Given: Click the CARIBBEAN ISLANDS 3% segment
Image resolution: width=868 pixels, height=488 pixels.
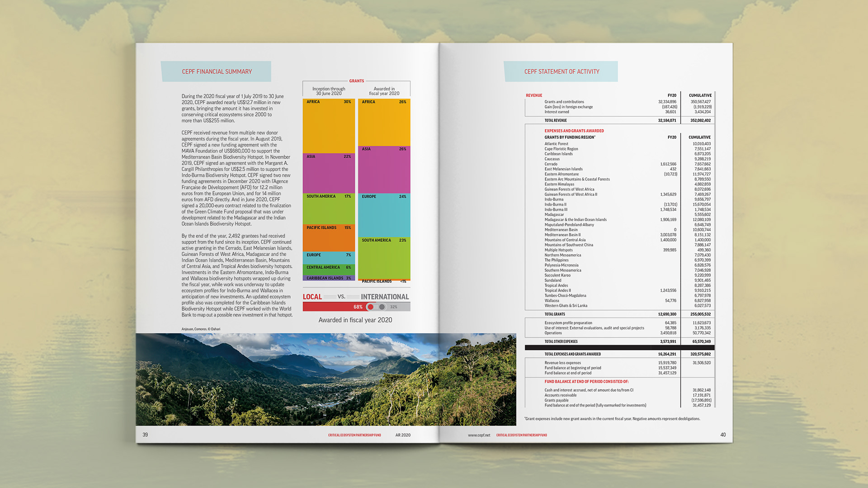Looking at the screenshot, I should (x=329, y=278).
